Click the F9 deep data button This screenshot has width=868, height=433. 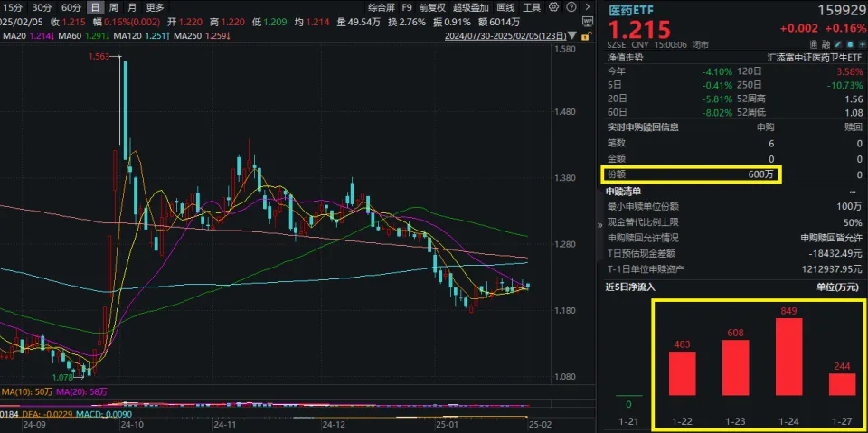407,7
